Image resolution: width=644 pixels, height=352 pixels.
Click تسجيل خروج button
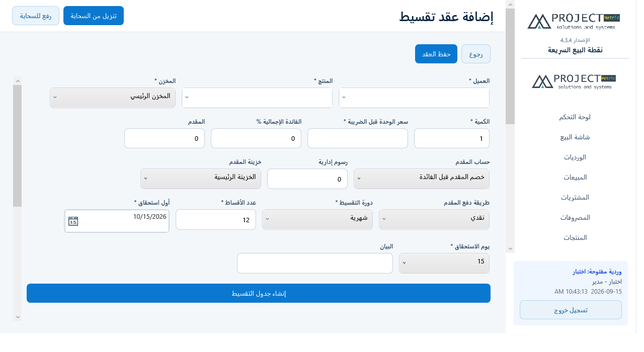coord(571,310)
